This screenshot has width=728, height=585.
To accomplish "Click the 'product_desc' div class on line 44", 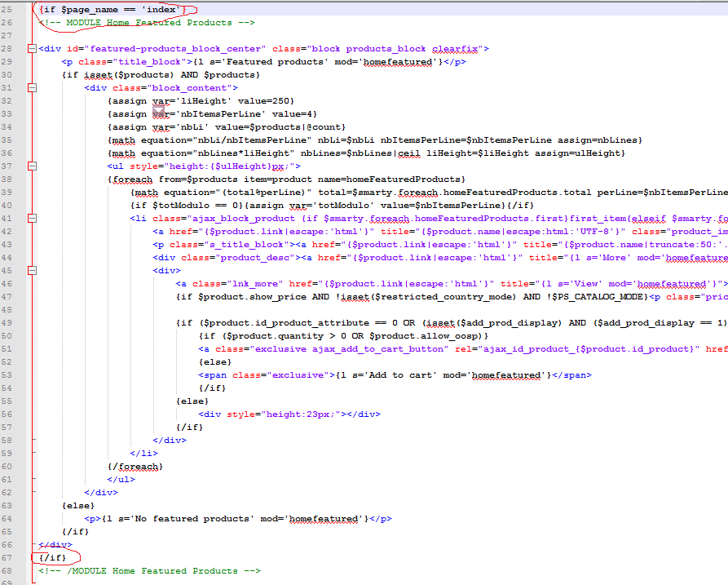I will click(255, 258).
